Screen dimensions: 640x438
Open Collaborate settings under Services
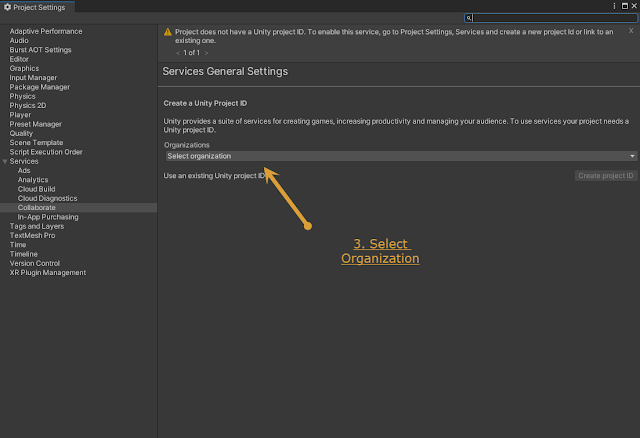pyautogui.click(x=37, y=207)
